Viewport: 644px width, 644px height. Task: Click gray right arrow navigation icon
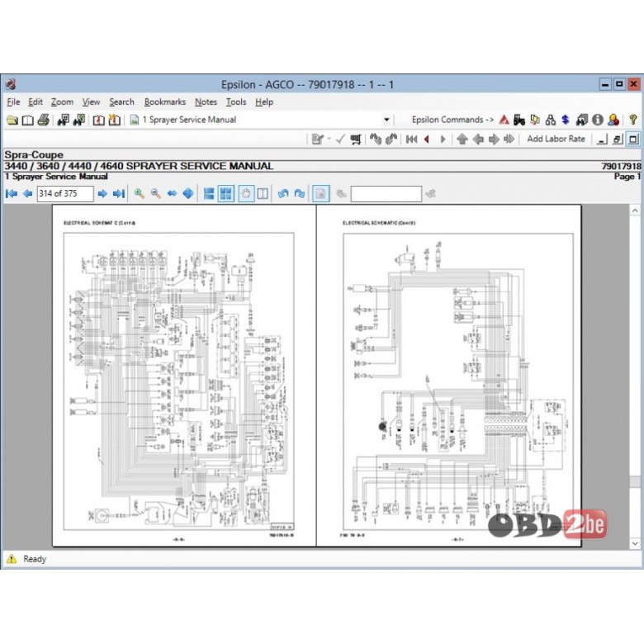coord(493,140)
